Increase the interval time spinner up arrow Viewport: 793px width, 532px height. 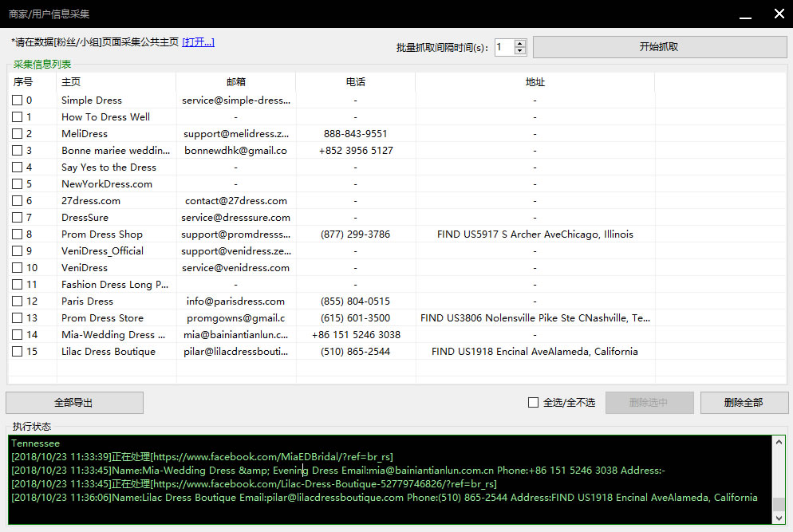[x=520, y=43]
